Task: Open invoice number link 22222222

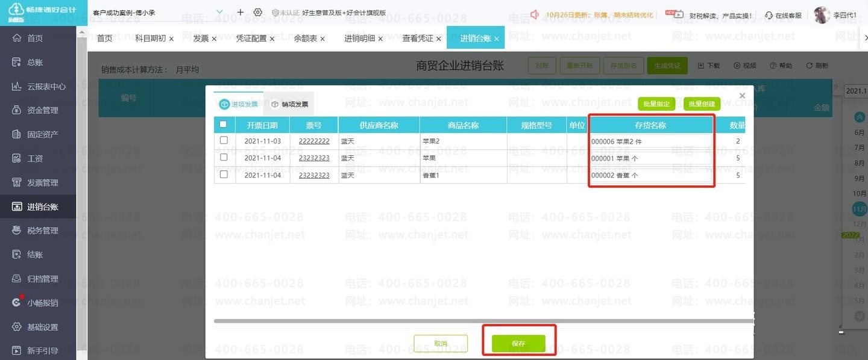Action: (314, 141)
